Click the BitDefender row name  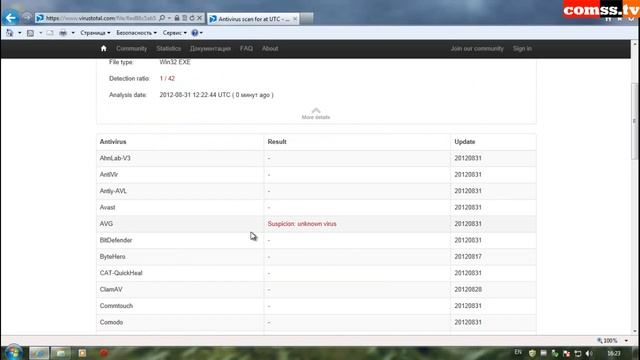[116, 240]
